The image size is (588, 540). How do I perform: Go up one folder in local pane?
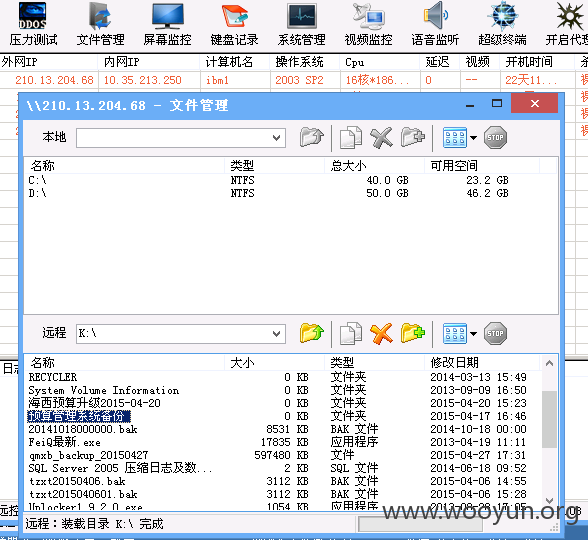[x=312, y=137]
